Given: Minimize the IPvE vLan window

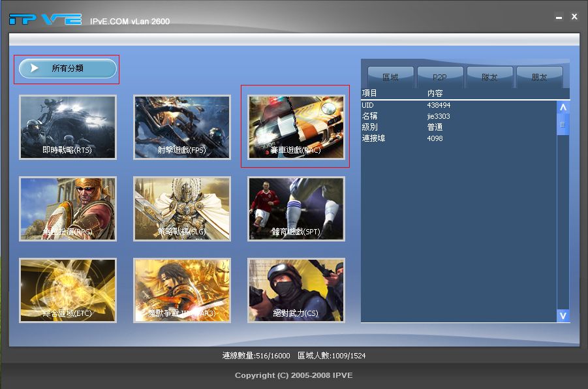Looking at the screenshot, I should pyautogui.click(x=559, y=17).
